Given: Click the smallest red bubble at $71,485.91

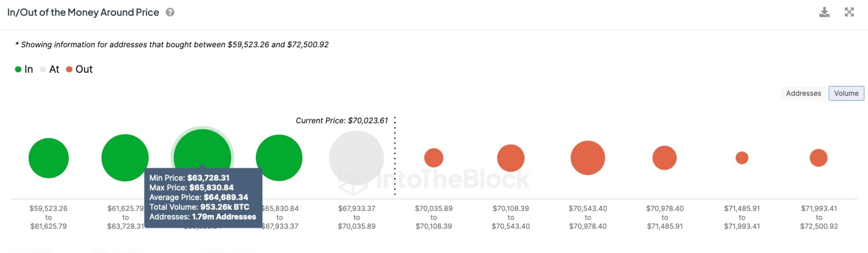Looking at the screenshot, I should pos(742,158).
